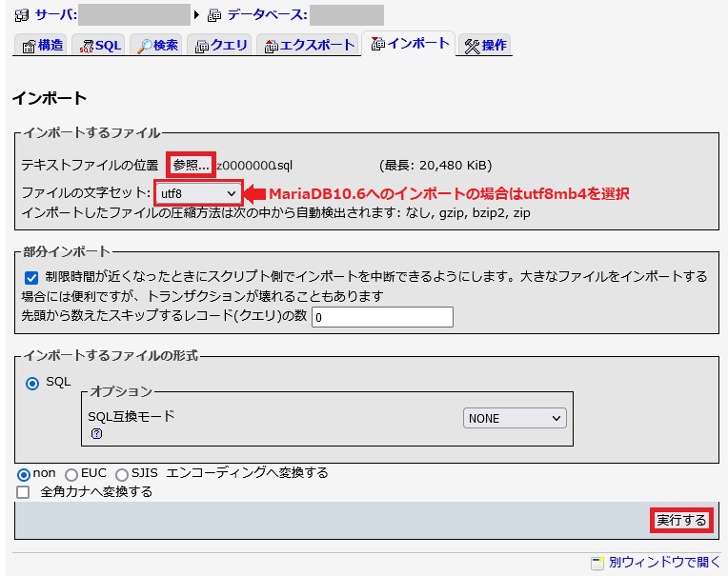Click the SQL互換モード help question icon
The height and width of the screenshot is (576, 728).
point(96,434)
